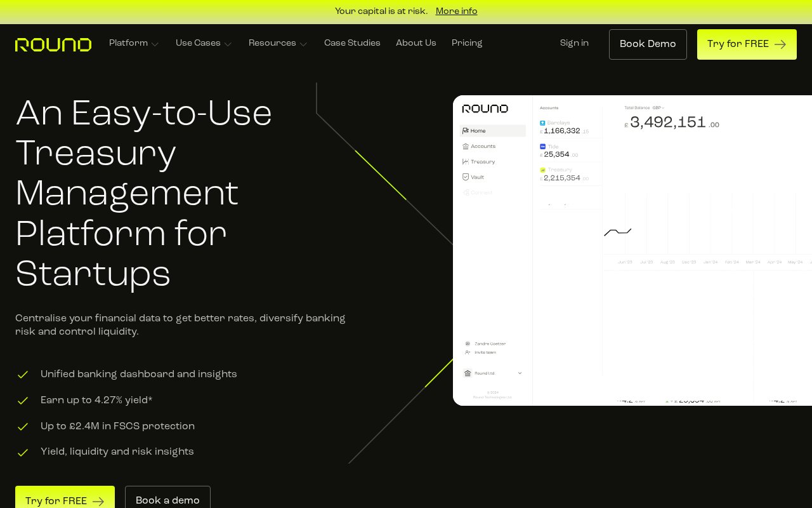Open the About Us page
This screenshot has width=812, height=508.
(x=416, y=43)
